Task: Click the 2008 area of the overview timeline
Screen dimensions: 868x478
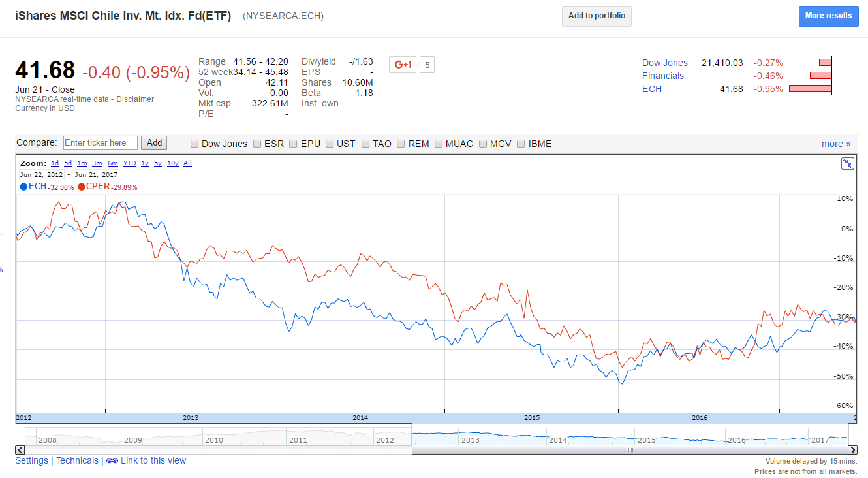Action: [48, 439]
